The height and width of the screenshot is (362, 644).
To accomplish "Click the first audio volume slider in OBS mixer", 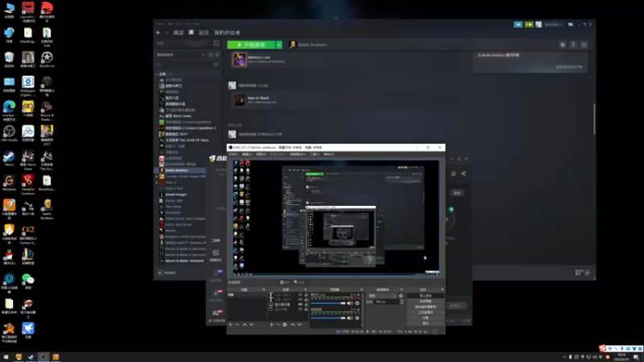I will [x=328, y=303].
